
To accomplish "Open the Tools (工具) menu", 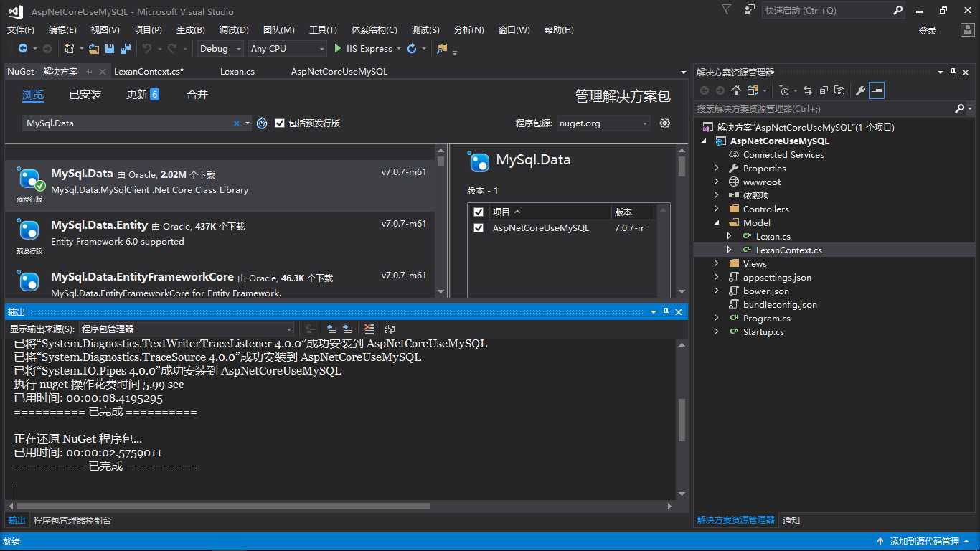I will [323, 30].
